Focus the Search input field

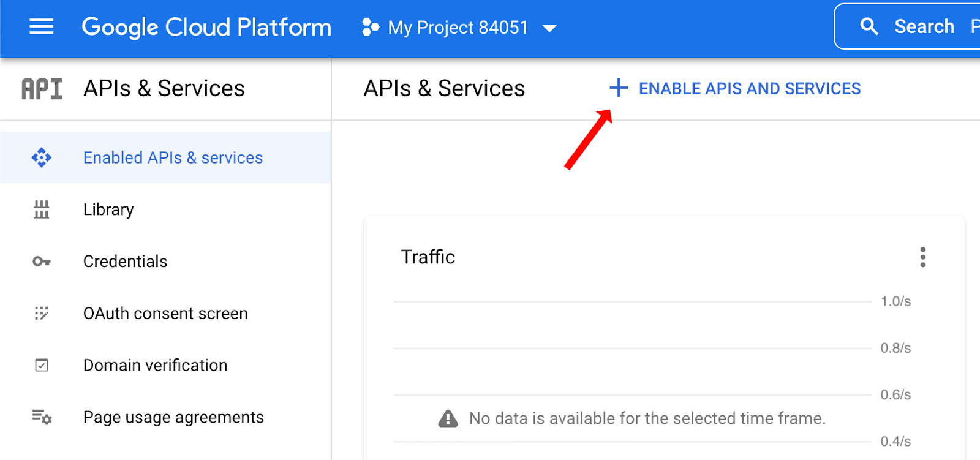(x=908, y=26)
